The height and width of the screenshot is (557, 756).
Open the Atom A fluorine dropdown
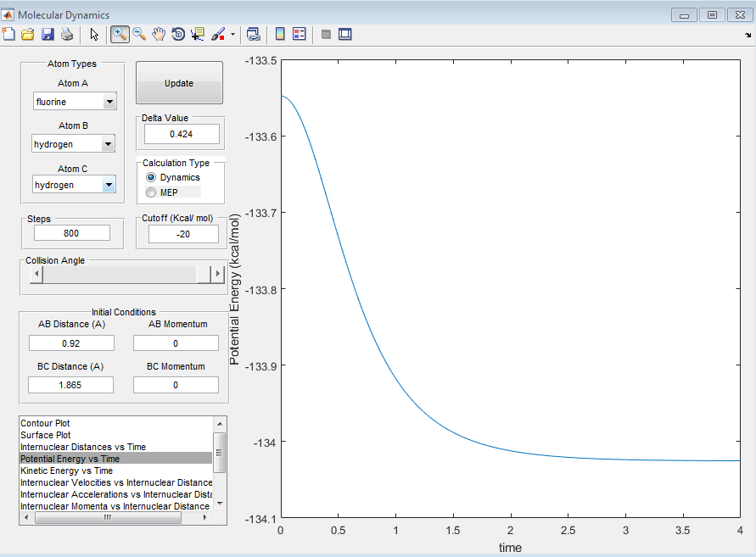109,103
